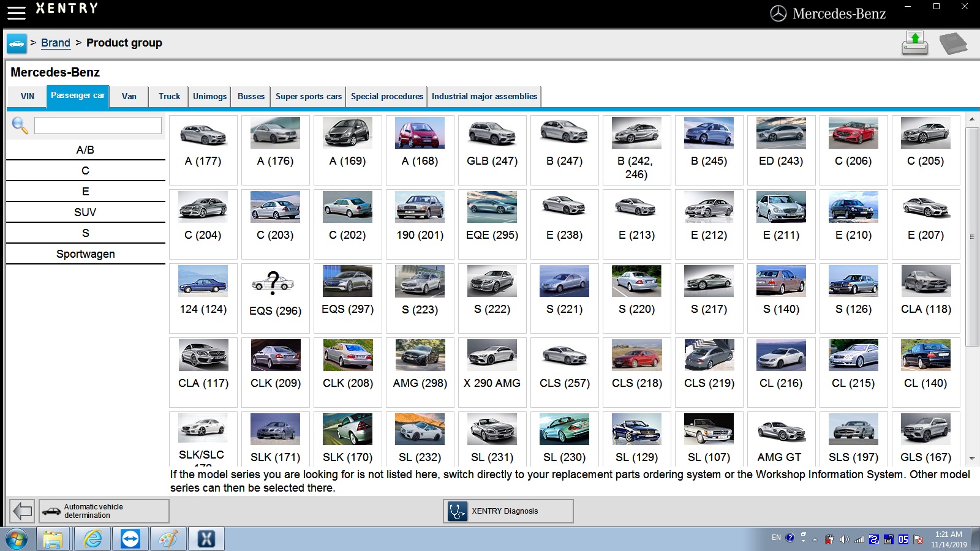Viewport: 980px width, 551px height.
Task: Switch to the Busses tab
Action: pos(251,96)
